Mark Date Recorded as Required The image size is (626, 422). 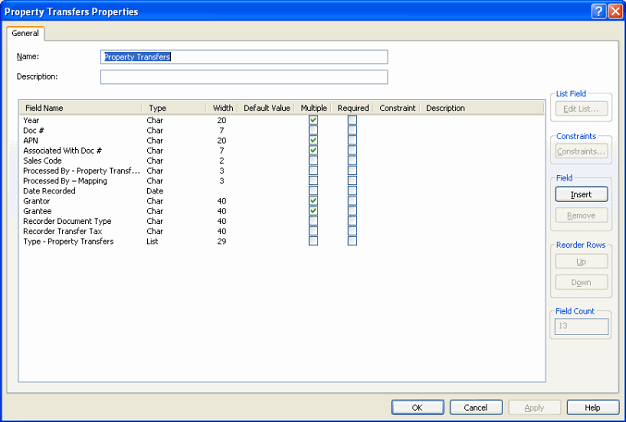[352, 190]
